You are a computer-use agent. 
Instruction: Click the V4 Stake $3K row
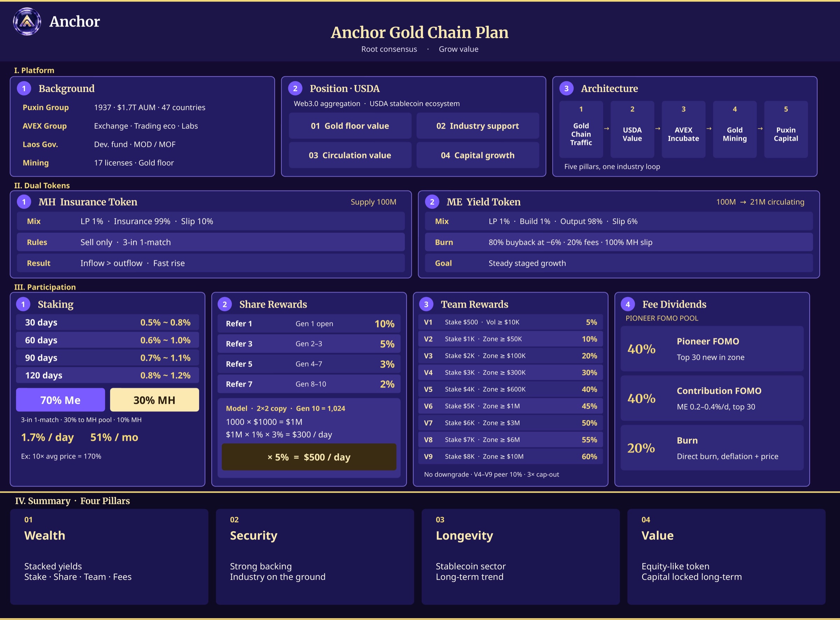pos(511,373)
